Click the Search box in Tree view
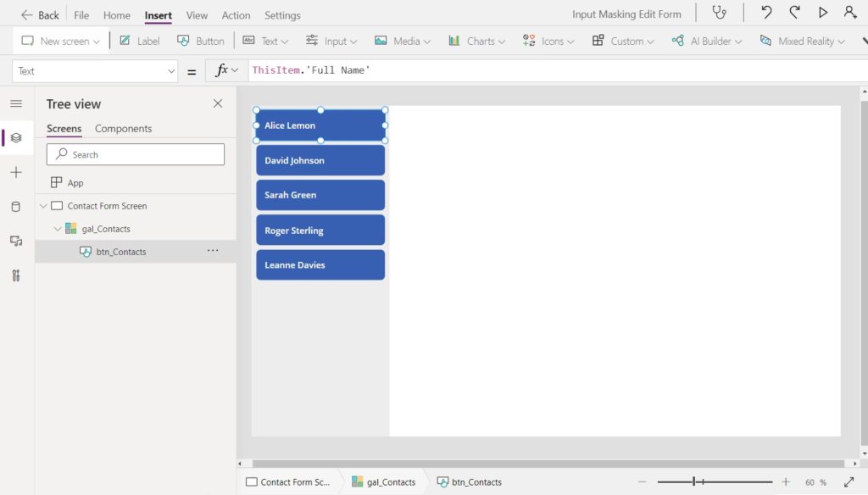This screenshot has height=495, width=868. point(135,154)
